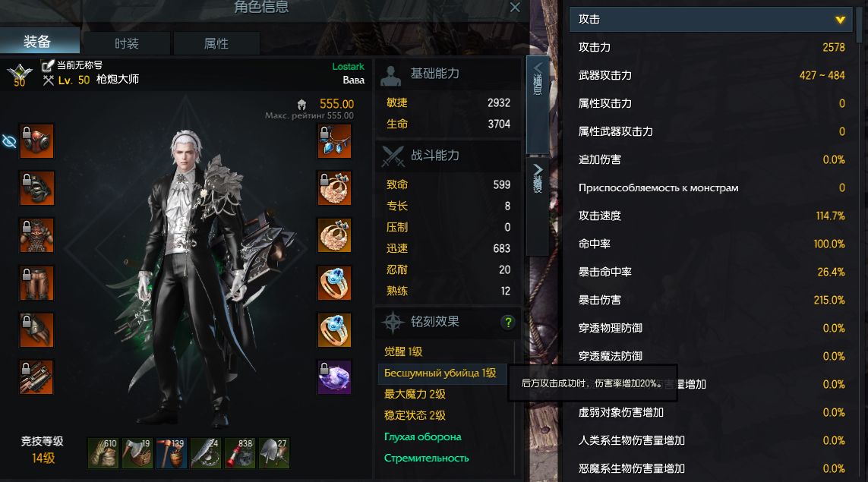This screenshot has width=868, height=482.
Task: Switch to the 时装 tab
Action: tap(127, 43)
